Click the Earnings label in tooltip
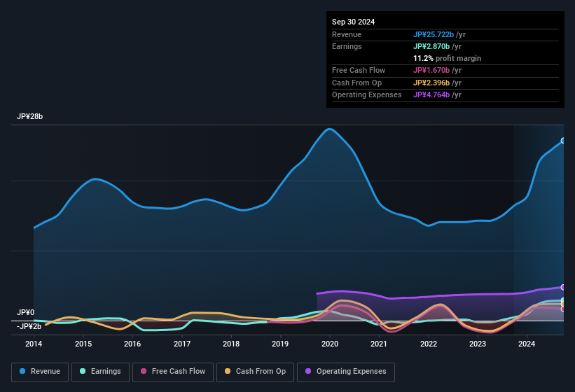 point(347,46)
